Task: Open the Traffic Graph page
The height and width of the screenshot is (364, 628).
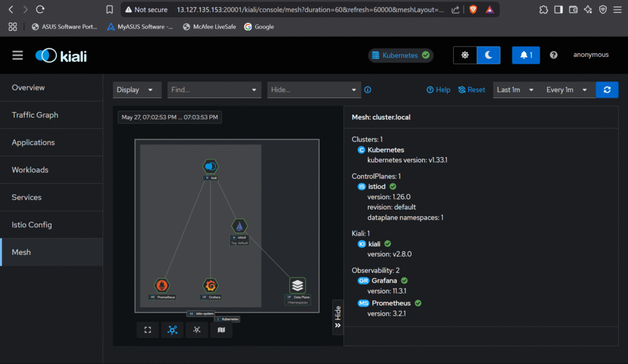Action: tap(52, 115)
